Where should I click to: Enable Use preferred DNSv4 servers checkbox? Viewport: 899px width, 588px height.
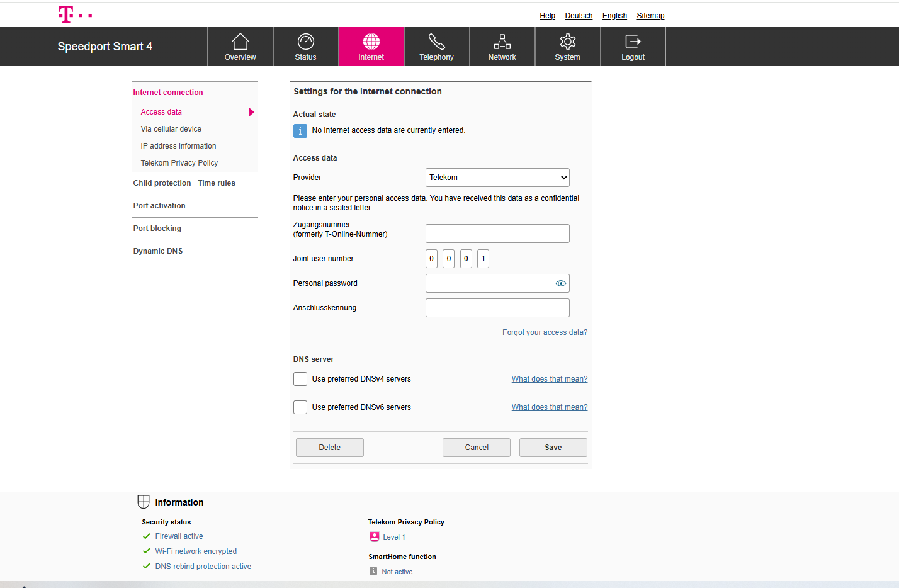click(x=300, y=379)
